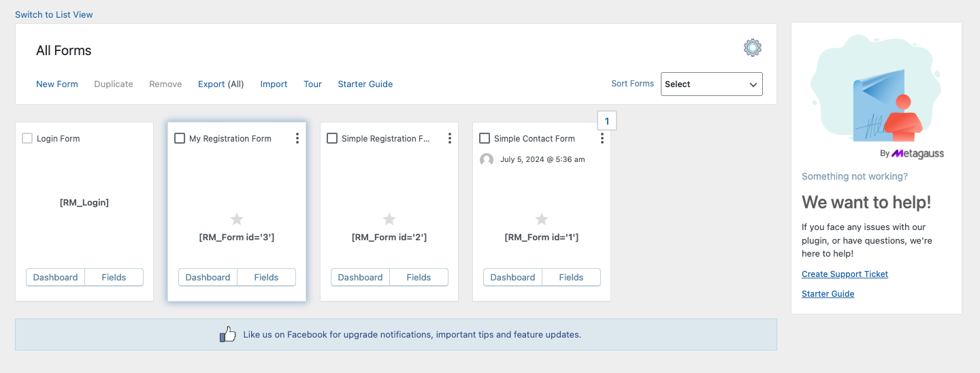The height and width of the screenshot is (373, 980).
Task: Star the Simple Contact Form card
Action: click(542, 219)
